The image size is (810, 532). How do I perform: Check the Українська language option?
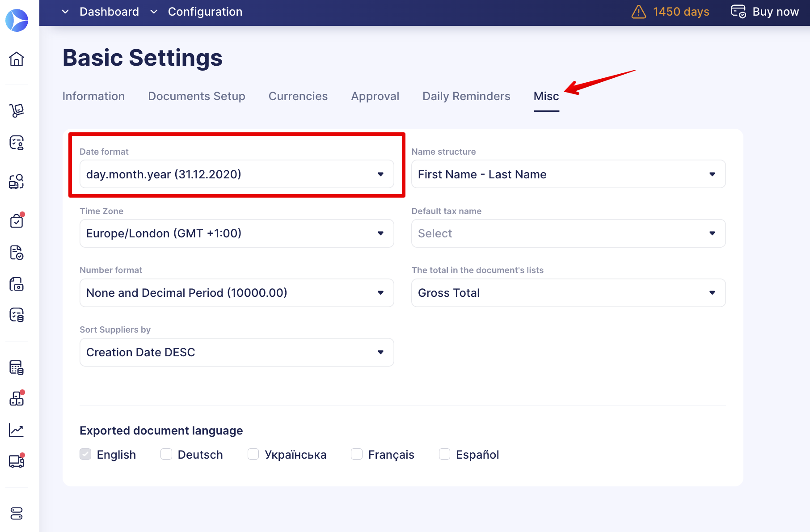[253, 454]
